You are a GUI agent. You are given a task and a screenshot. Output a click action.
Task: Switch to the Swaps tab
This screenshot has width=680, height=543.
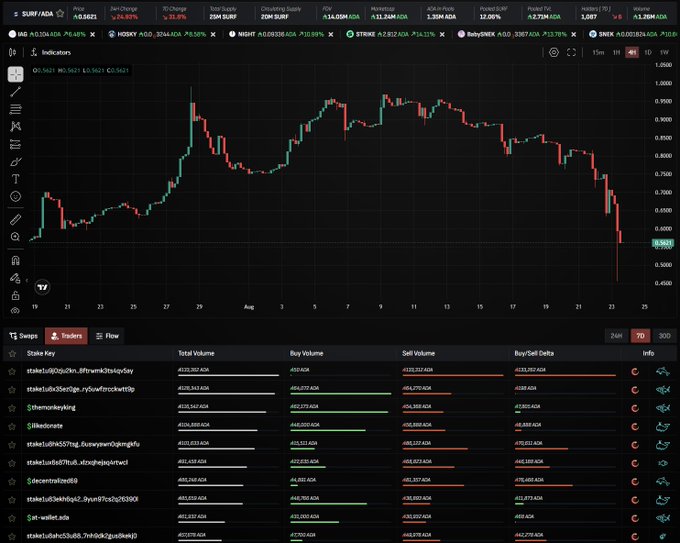click(23, 336)
